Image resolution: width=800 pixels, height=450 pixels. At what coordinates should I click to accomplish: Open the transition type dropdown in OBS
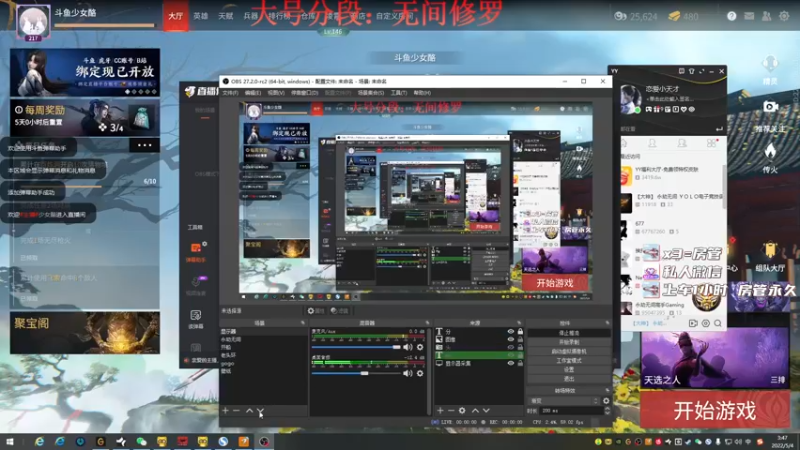coord(564,401)
